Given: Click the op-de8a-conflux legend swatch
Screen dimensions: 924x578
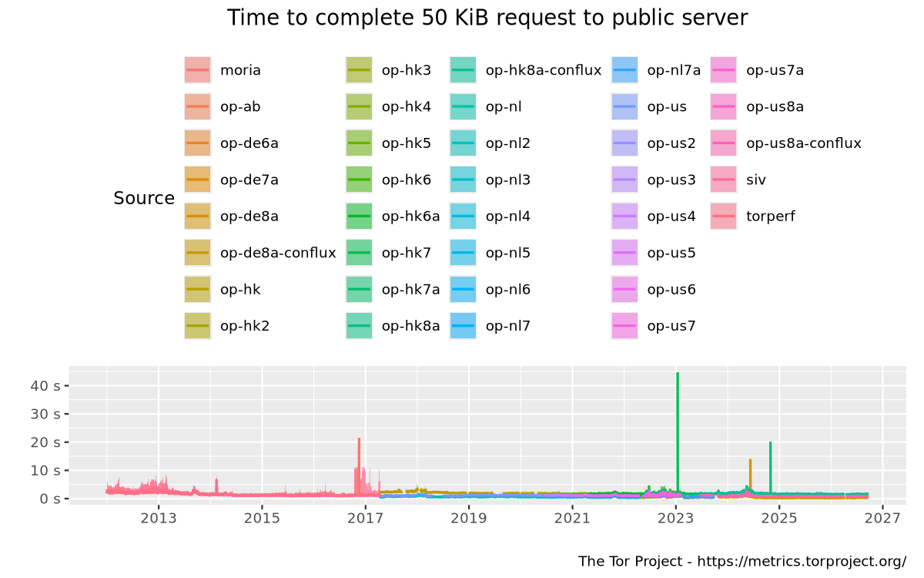Looking at the screenshot, I should (198, 253).
